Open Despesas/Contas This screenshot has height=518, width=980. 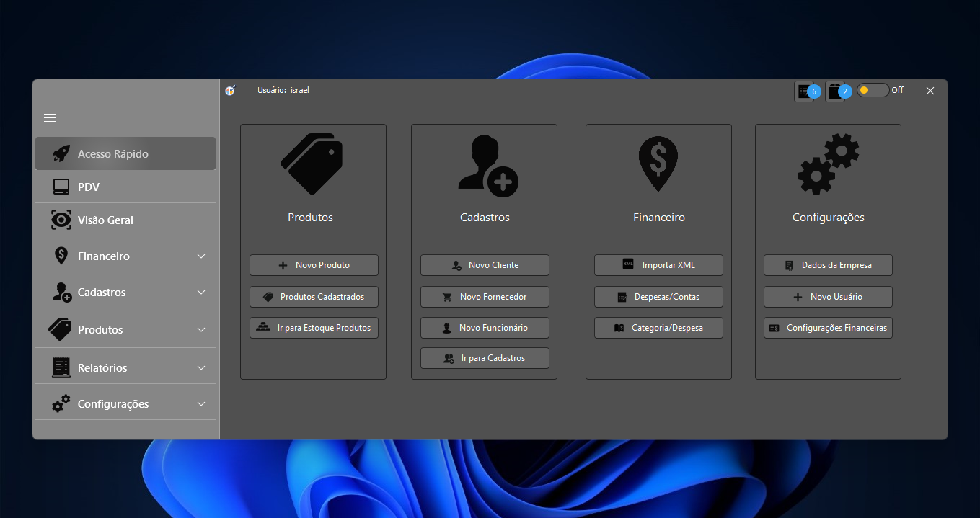click(658, 297)
